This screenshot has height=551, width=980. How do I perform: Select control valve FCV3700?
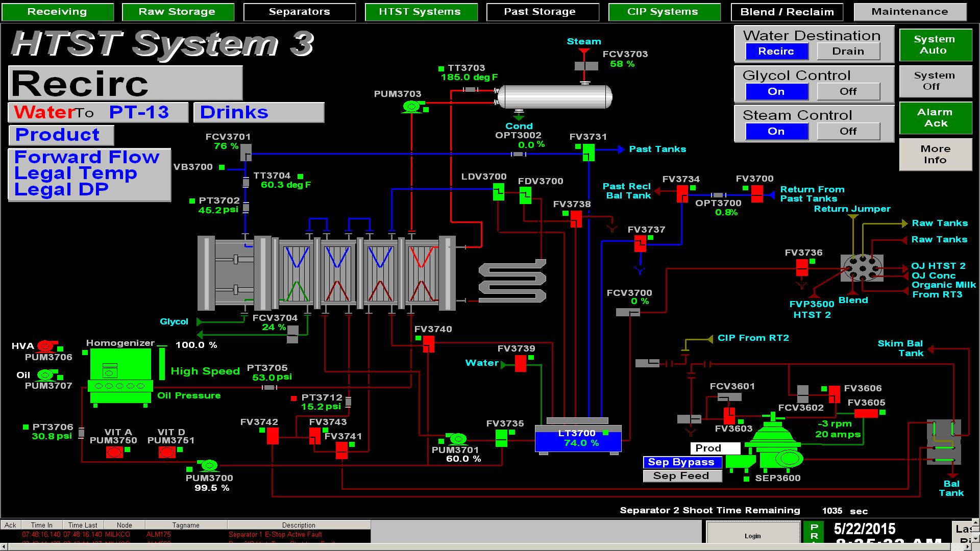click(x=628, y=312)
